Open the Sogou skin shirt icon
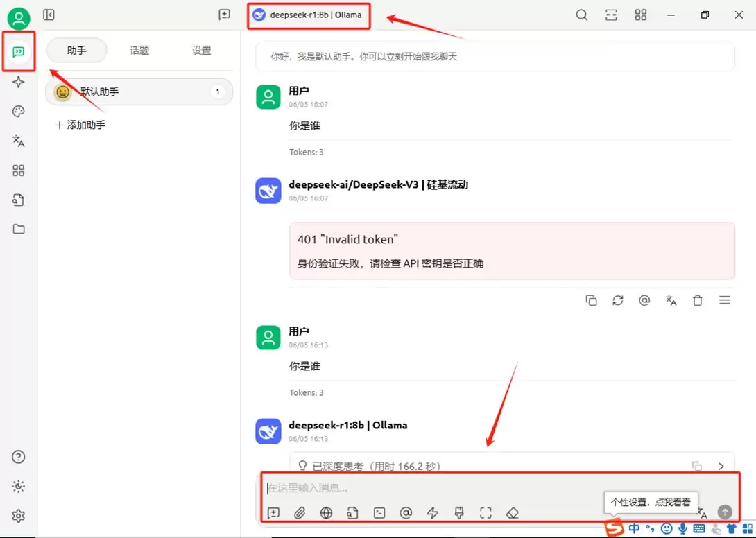Image resolution: width=756 pixels, height=538 pixels. tap(732, 528)
